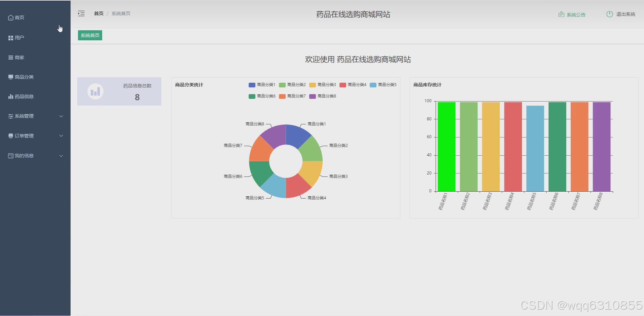Click the light green bar for 药品名称2

click(x=469, y=147)
